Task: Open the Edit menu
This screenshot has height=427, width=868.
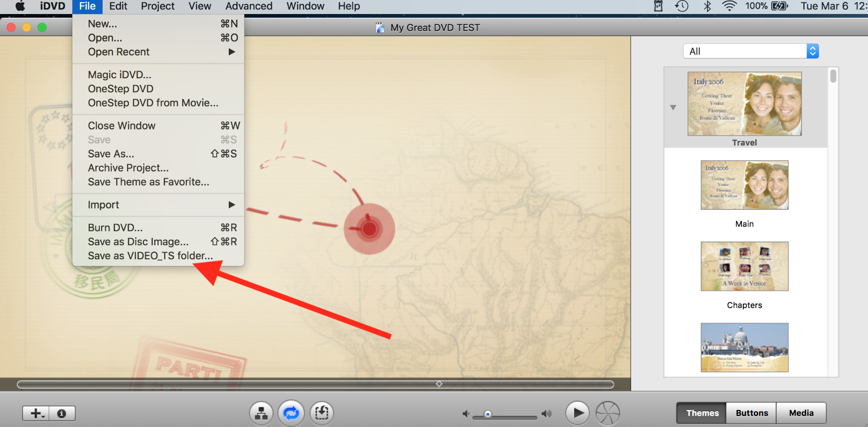Action: coord(118,6)
